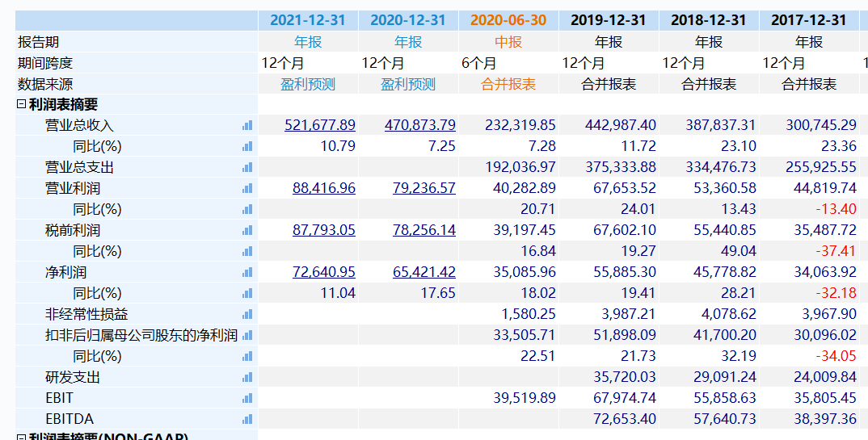
Task: Click 年报 cell under 2021-12-31
Action: [308, 42]
